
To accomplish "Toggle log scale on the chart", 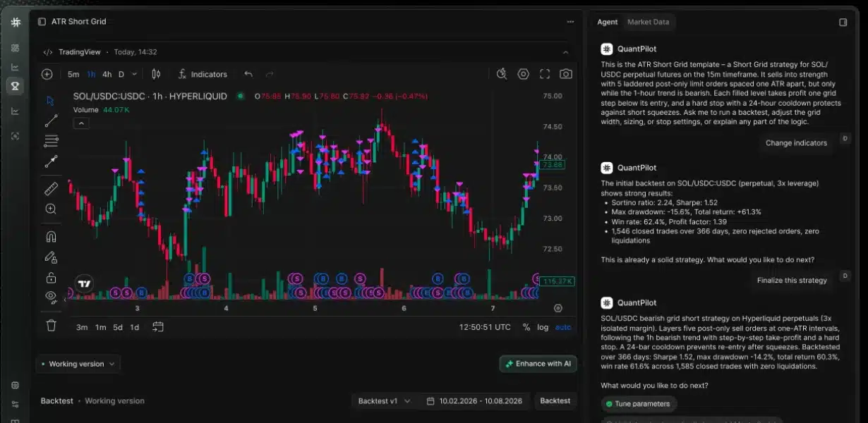I will [543, 327].
